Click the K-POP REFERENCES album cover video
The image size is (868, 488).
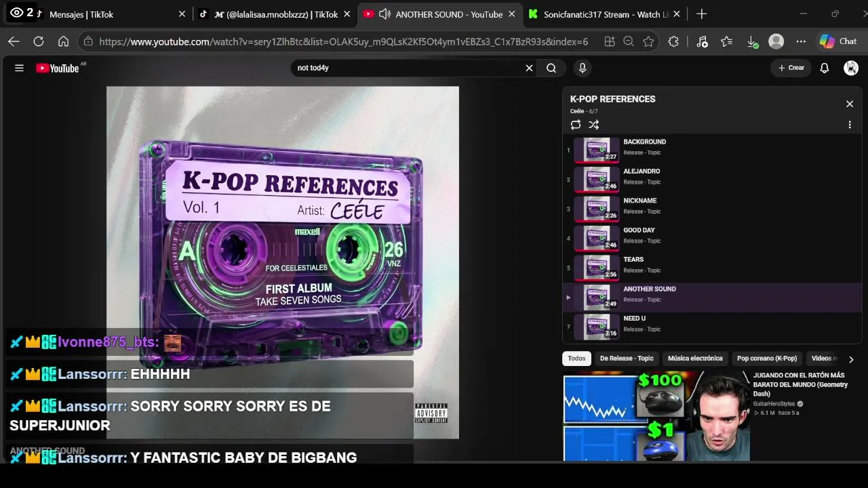283,262
